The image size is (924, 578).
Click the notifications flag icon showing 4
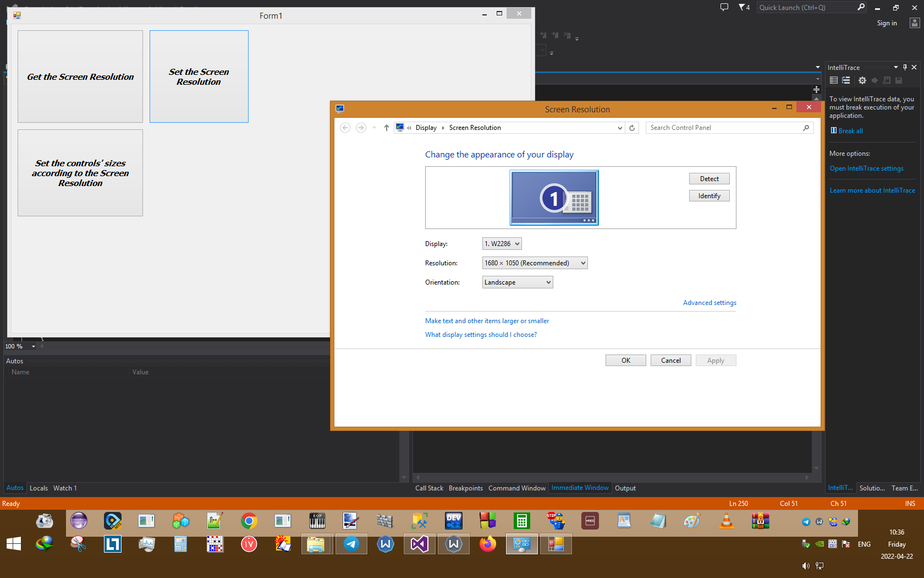(x=744, y=7)
